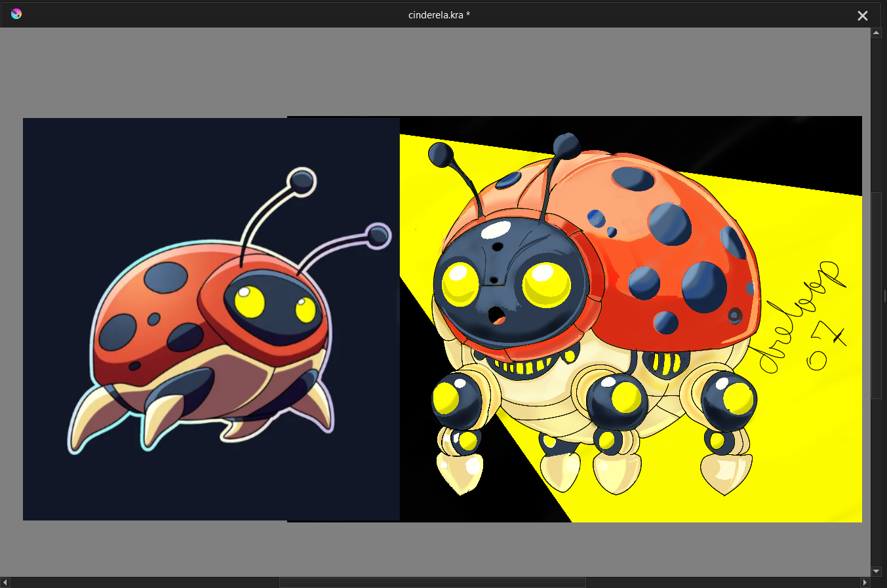Click the horizontal scrollbar thumb
This screenshot has height=588, width=887.
(433, 582)
